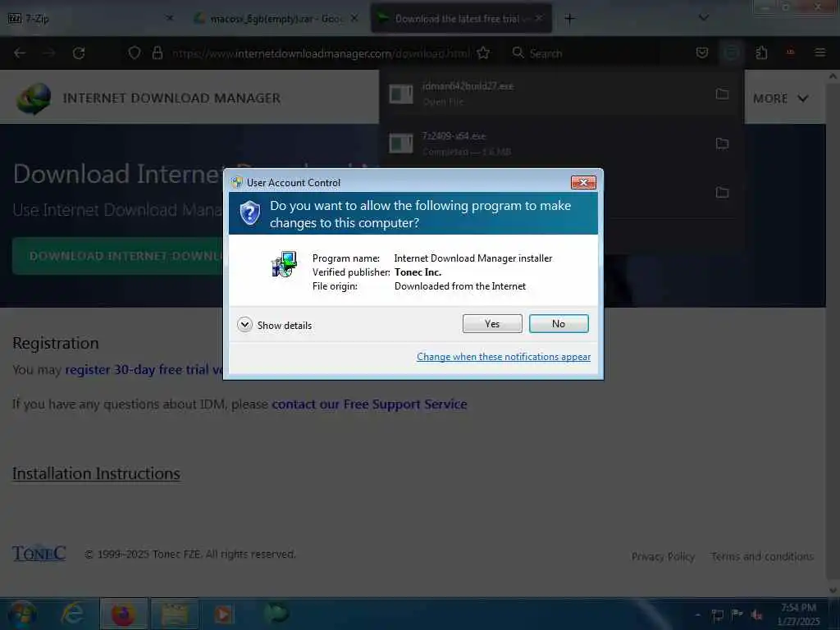Open the Firefox hamburger application menu

point(819,52)
